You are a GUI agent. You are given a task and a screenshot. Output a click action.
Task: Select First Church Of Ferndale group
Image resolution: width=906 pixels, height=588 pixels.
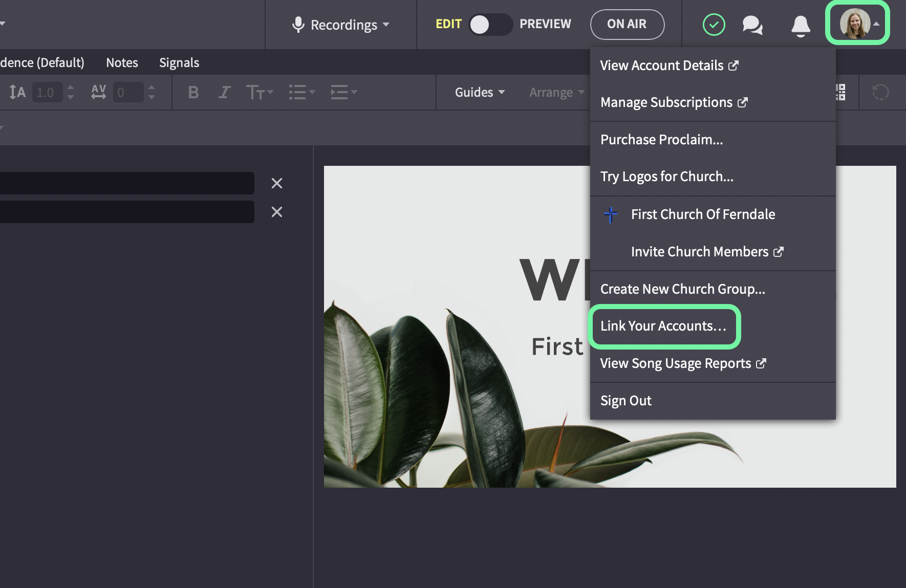(x=713, y=214)
